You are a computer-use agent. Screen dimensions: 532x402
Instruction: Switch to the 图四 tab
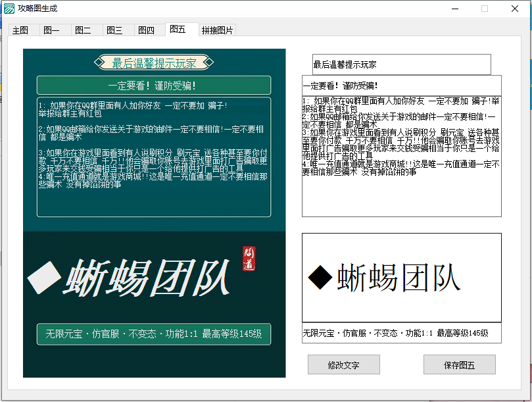pos(146,30)
